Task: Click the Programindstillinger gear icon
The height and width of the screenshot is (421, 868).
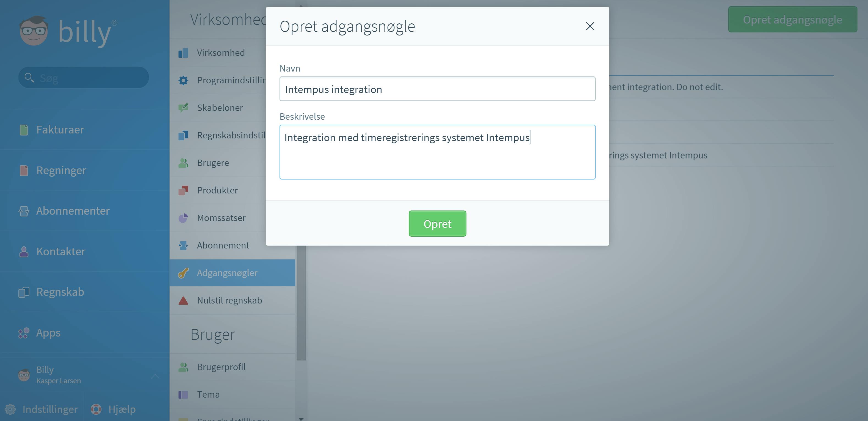Action: (183, 80)
